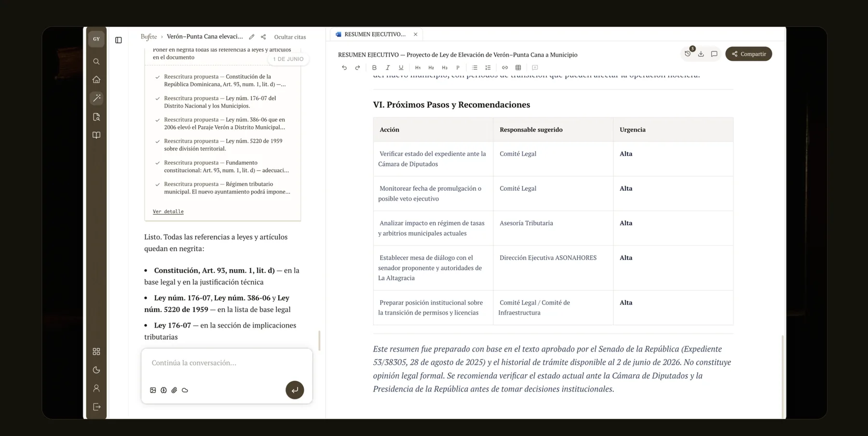Open the Ver detalle link

(x=168, y=211)
